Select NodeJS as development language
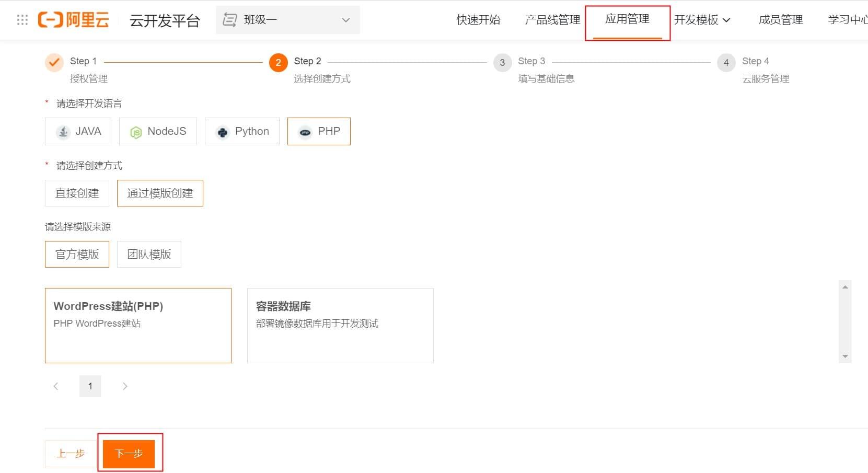Image resolution: width=868 pixels, height=473 pixels. click(x=158, y=131)
